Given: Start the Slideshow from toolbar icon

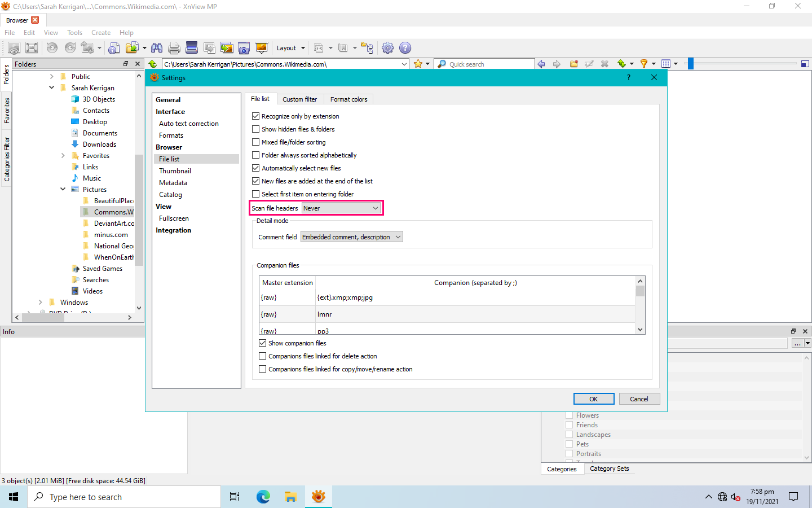Looking at the screenshot, I should [261, 48].
